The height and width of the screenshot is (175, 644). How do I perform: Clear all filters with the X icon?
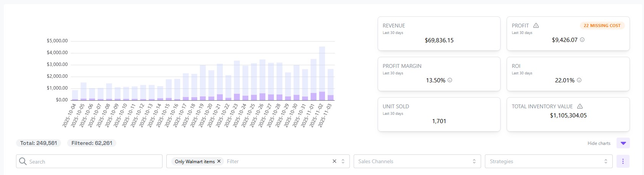[335, 161]
